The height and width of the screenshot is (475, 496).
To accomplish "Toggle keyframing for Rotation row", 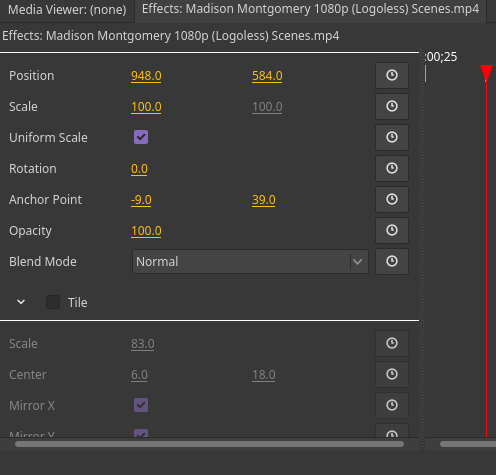I will [392, 168].
